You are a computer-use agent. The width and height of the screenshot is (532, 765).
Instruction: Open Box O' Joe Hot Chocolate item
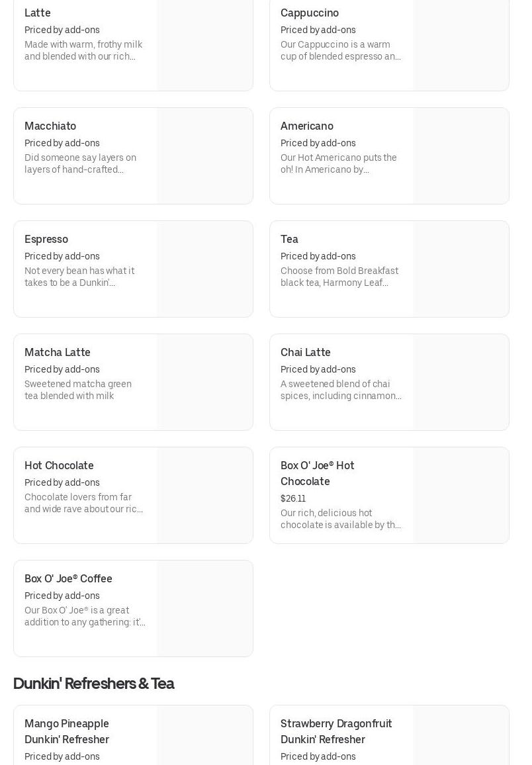point(318,473)
